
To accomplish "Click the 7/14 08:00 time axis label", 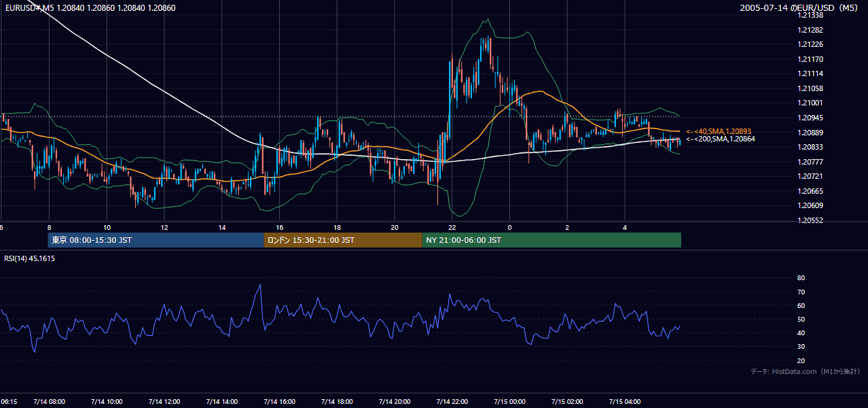I will tap(50, 402).
